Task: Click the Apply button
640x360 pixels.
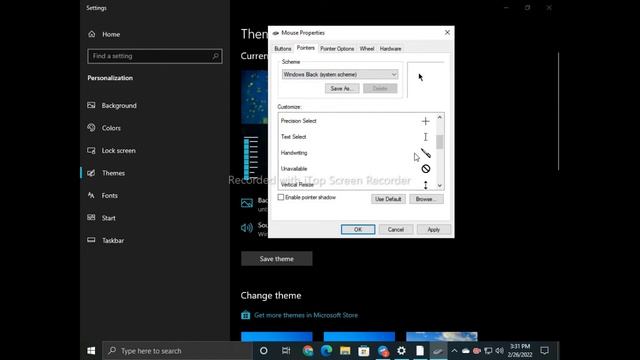Action: click(x=433, y=229)
